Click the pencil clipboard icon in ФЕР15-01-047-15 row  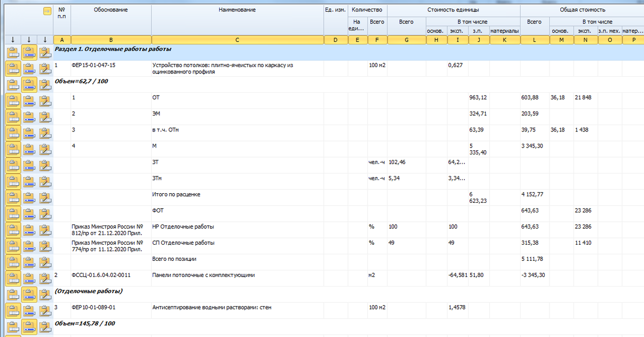45,69
